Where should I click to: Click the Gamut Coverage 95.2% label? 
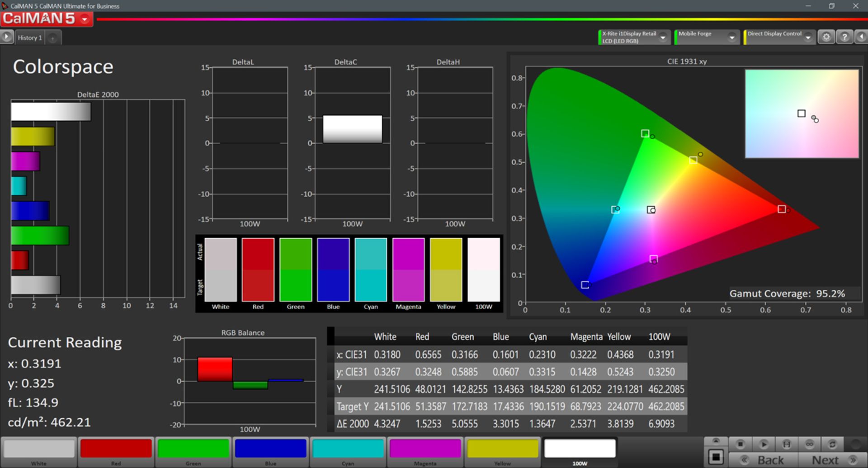(787, 293)
